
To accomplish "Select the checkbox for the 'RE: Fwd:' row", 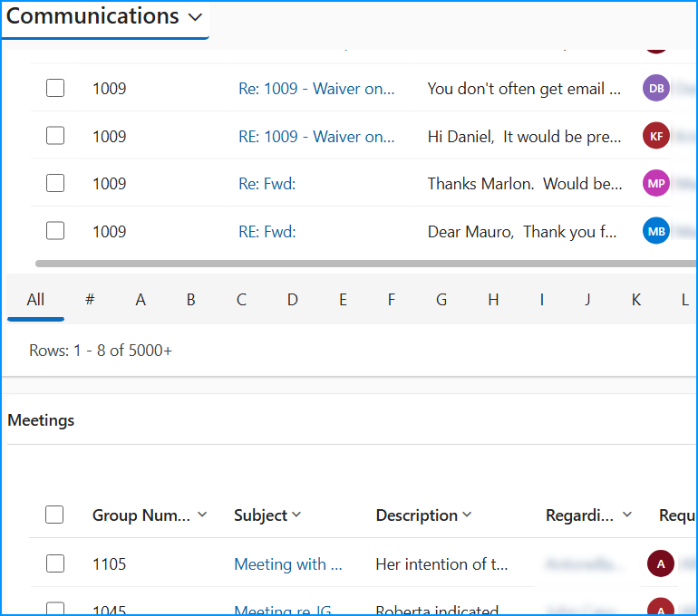I will (55, 231).
